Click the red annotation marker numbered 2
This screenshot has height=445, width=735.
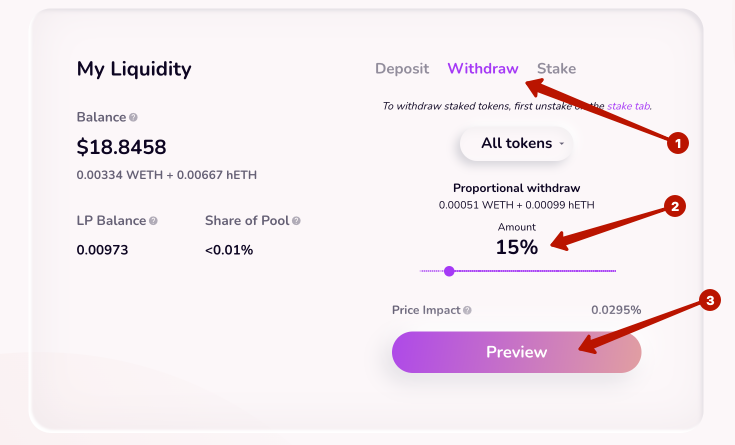[675, 207]
